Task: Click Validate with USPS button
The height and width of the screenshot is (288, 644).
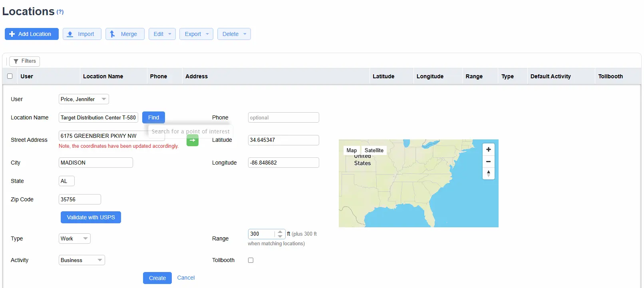Action: [91, 217]
